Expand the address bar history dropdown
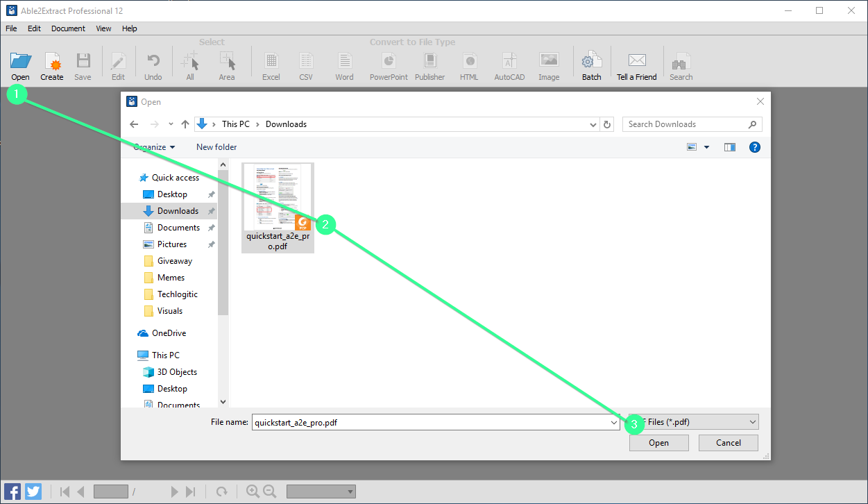Screen dimensions: 868x504 click(x=593, y=125)
